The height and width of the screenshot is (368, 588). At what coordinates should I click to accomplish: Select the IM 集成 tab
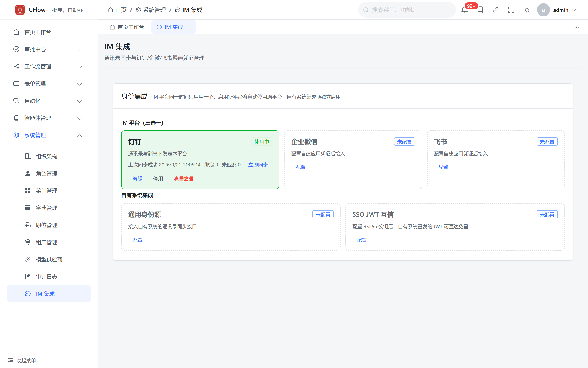coord(174,27)
